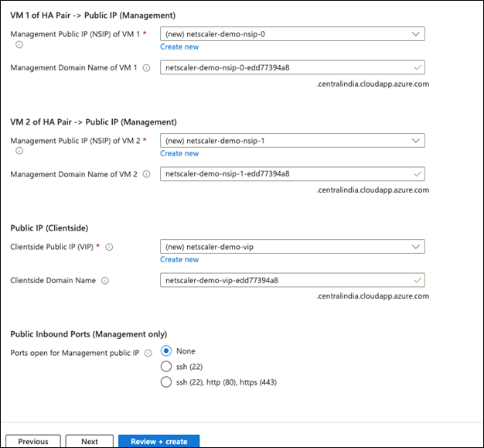Viewport: 484px width, 448px height.
Task: Click the .centralindia.cloudapp.azure.com suffix under Clientside domain
Action: (373, 296)
